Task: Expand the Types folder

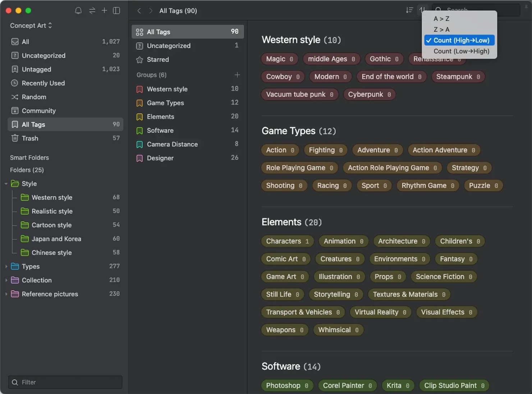Action: pyautogui.click(x=6, y=266)
